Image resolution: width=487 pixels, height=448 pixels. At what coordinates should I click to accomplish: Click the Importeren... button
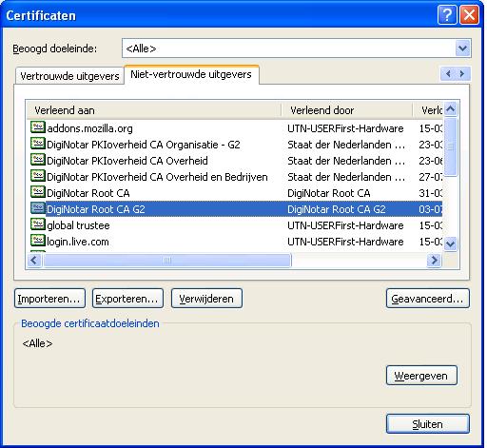[x=49, y=299]
